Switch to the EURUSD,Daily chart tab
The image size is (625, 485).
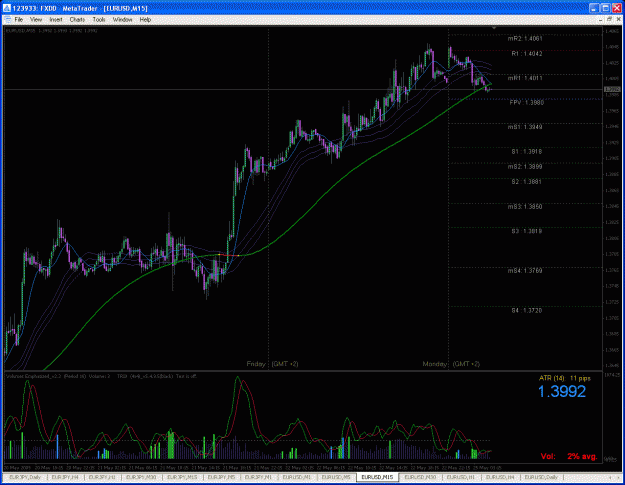point(541,477)
